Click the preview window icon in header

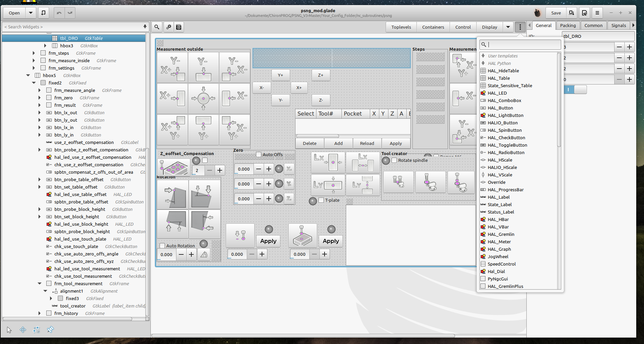pyautogui.click(x=585, y=13)
